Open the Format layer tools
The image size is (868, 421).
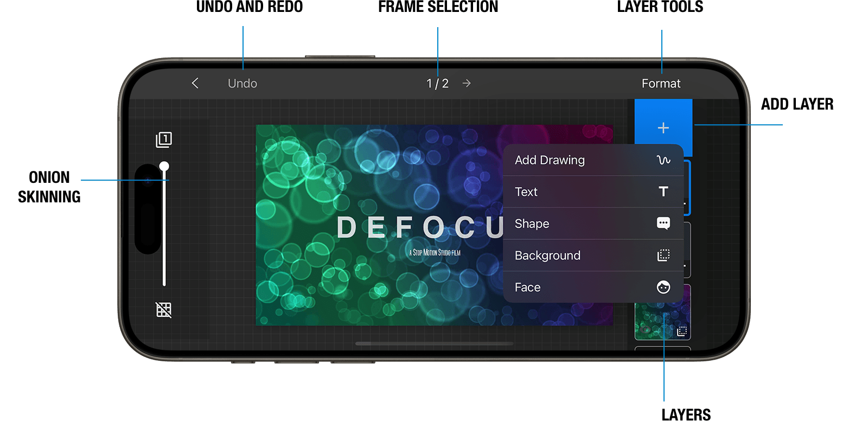[x=661, y=84]
